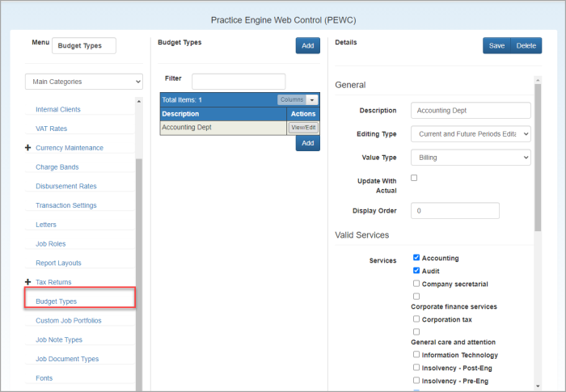The height and width of the screenshot is (392, 566).
Task: Click View/Edit for Accounting Dept
Action: (x=304, y=128)
